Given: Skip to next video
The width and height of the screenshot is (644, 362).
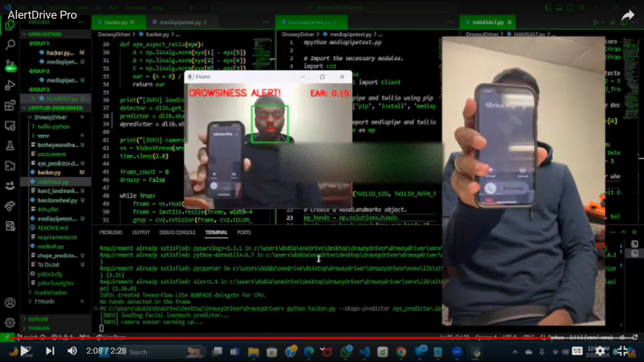Looking at the screenshot, I should tap(50, 351).
